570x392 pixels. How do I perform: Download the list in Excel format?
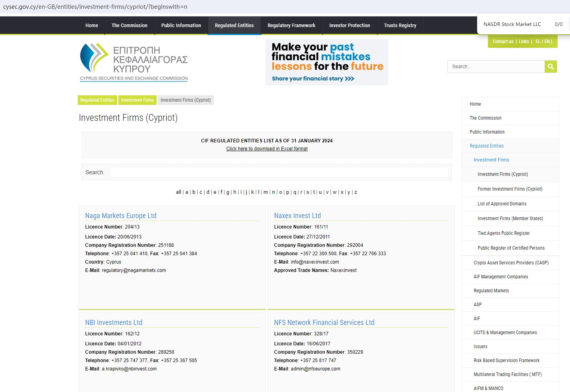point(267,149)
